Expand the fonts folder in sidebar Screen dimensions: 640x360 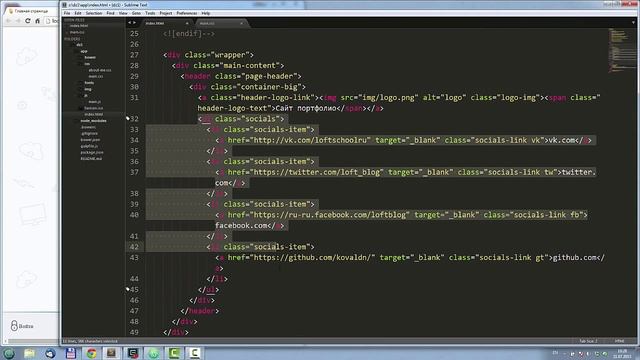pos(89,83)
